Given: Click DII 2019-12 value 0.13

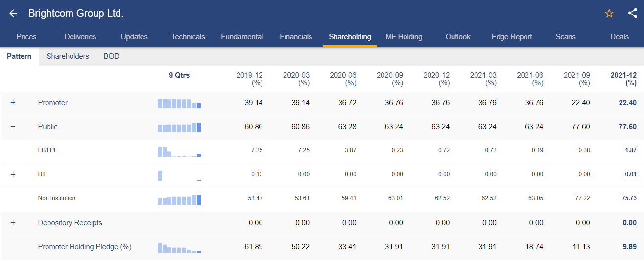Looking at the screenshot, I should 257,174.
